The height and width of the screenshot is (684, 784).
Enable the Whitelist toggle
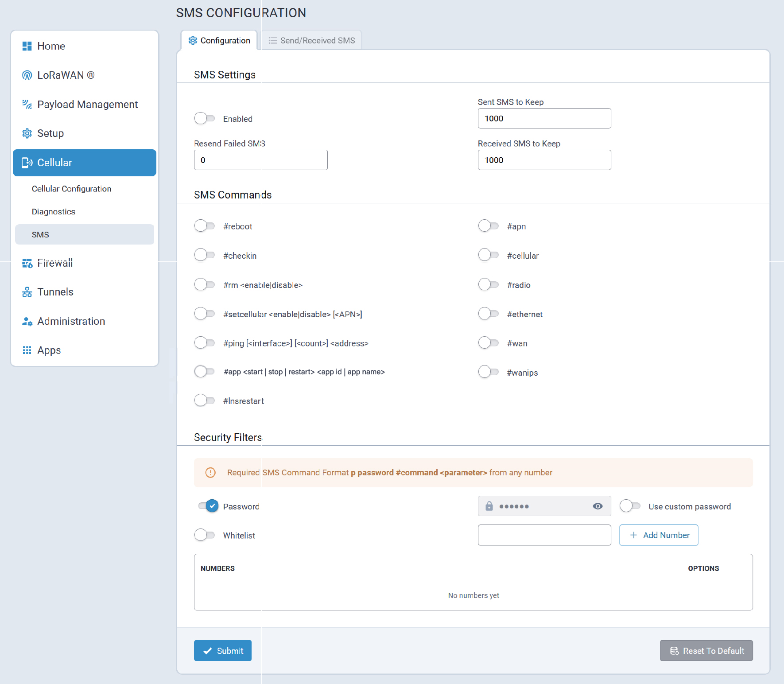pyautogui.click(x=205, y=535)
